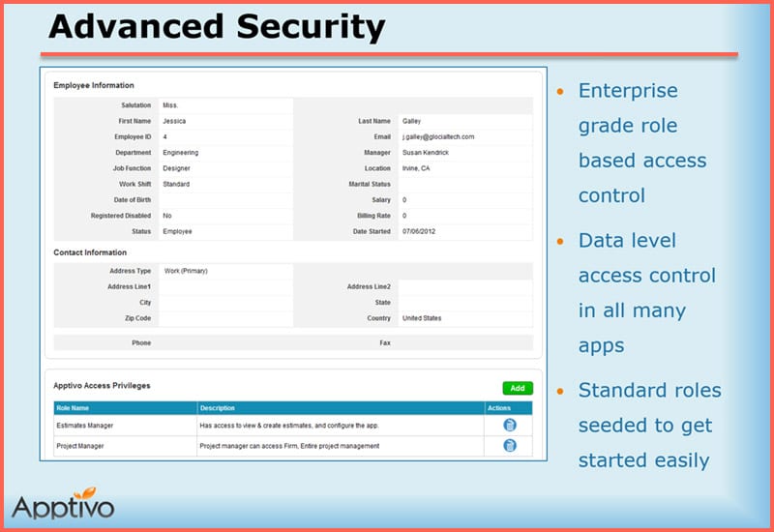
Task: Click the Employee Information section heading
Action: 94,85
